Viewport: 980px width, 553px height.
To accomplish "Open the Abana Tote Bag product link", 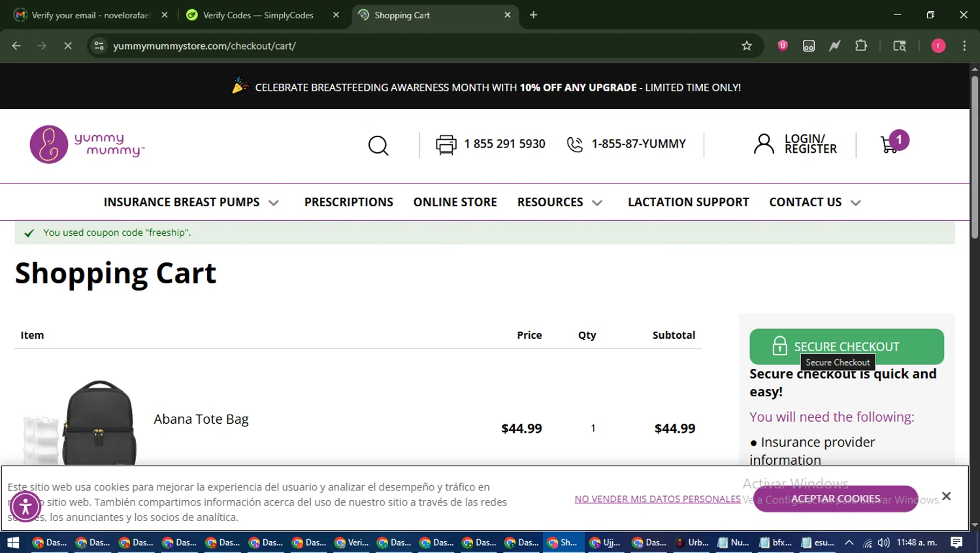I will [201, 419].
